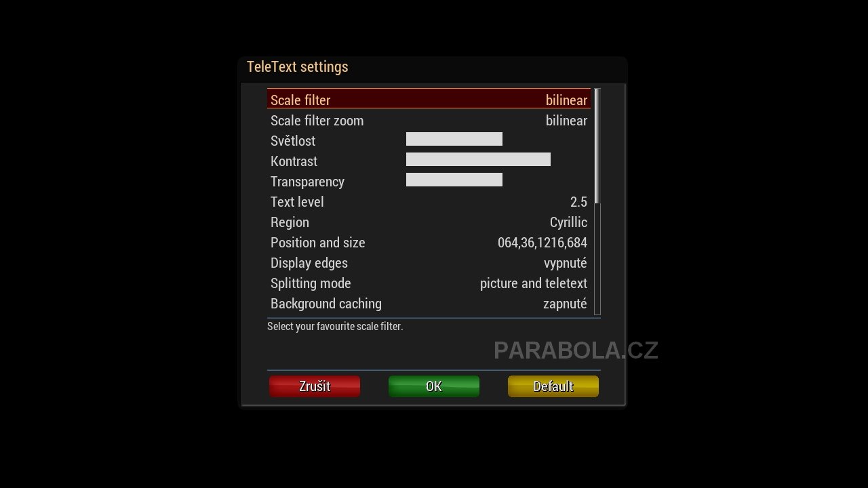Confirm with the green OK button
The image size is (868, 488).
(434, 386)
